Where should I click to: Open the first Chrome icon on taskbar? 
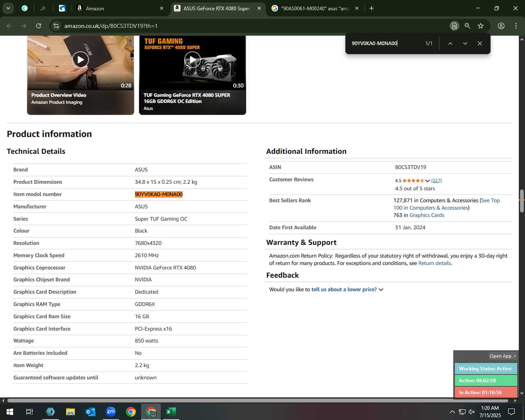tap(131, 412)
